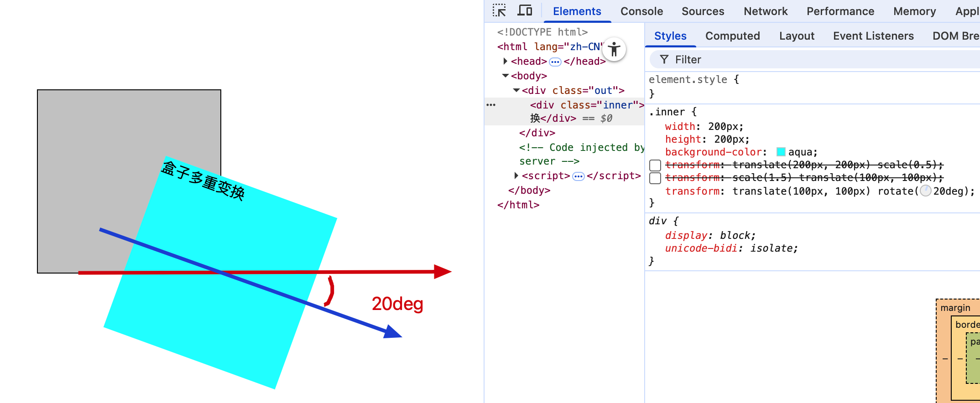Activate the inspect element picker icon

(x=499, y=10)
